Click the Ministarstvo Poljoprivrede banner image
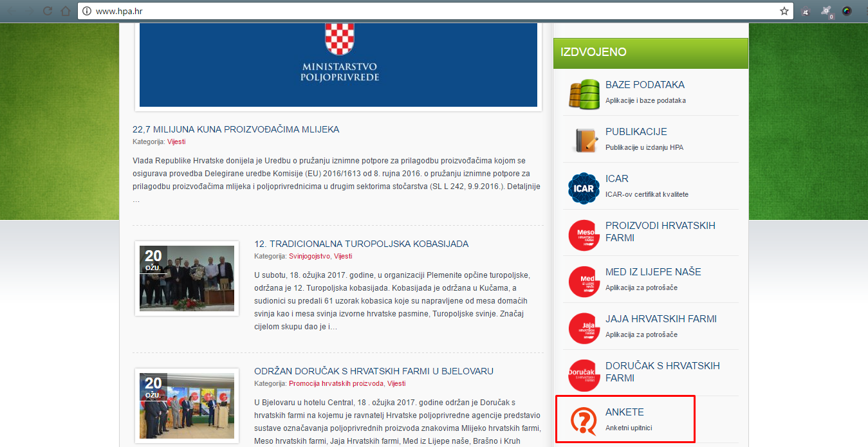This screenshot has width=868, height=447. point(338,63)
